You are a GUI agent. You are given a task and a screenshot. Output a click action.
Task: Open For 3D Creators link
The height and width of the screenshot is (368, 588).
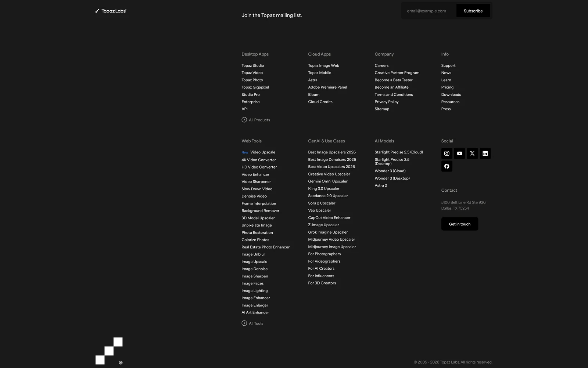[x=322, y=283]
